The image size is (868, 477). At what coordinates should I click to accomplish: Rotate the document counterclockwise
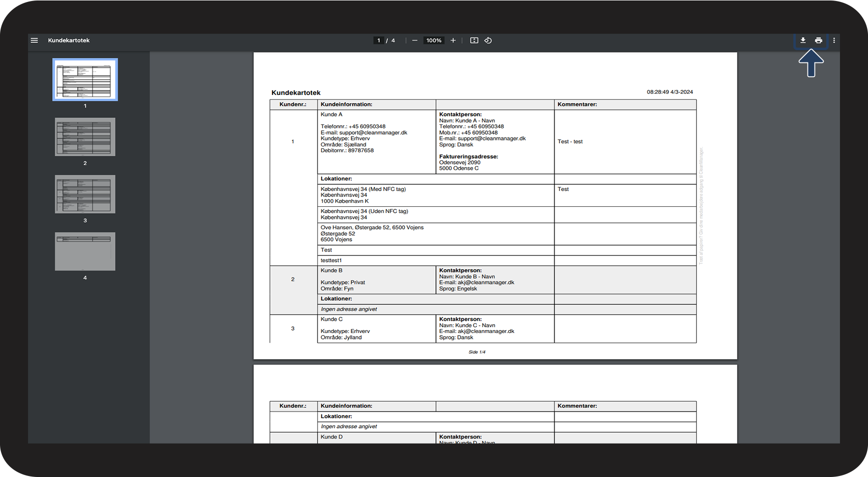[488, 40]
